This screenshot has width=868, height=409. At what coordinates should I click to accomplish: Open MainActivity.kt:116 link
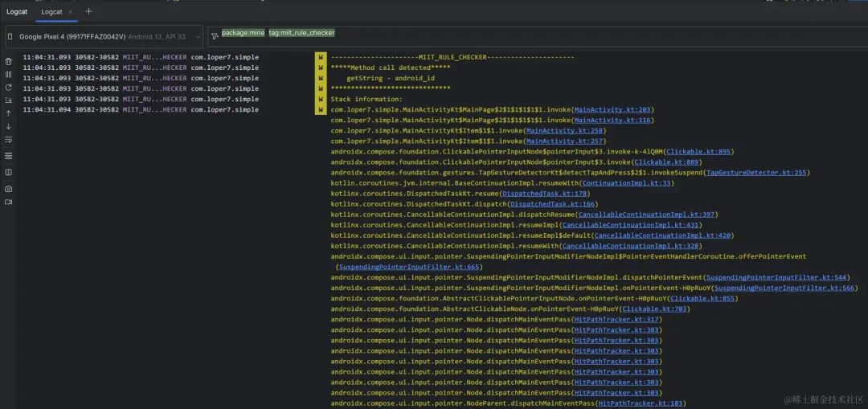(612, 120)
